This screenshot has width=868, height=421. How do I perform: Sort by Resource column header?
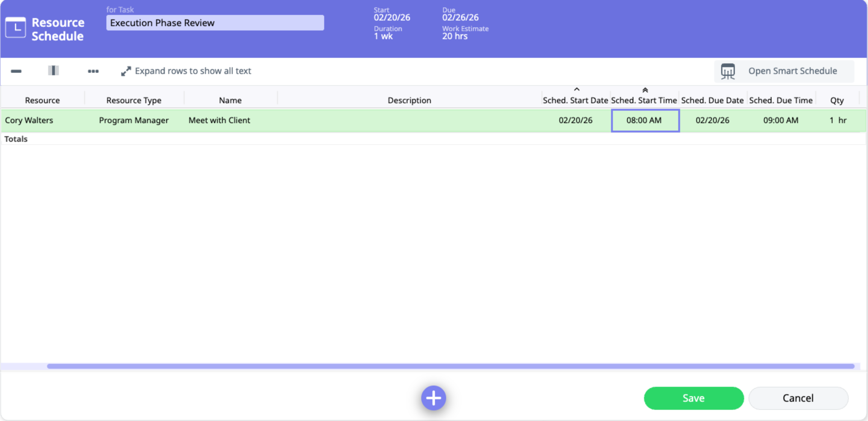click(x=42, y=100)
